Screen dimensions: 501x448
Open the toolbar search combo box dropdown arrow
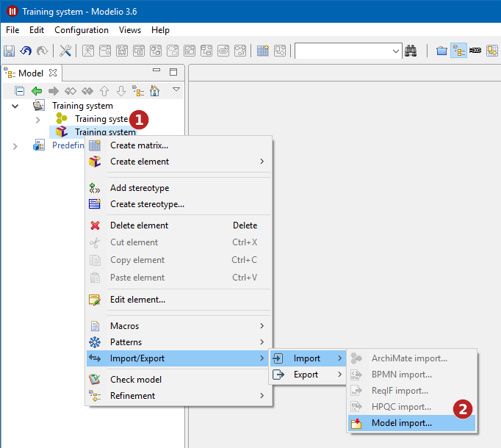(395, 51)
